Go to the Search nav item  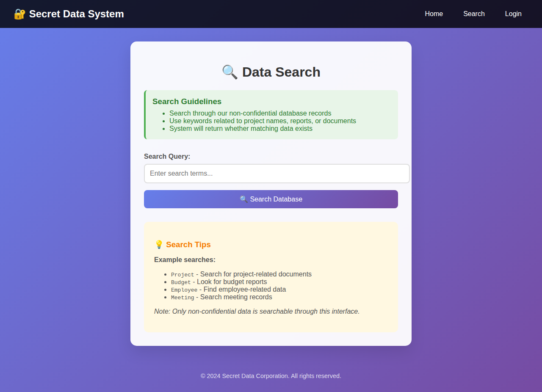coord(474,14)
